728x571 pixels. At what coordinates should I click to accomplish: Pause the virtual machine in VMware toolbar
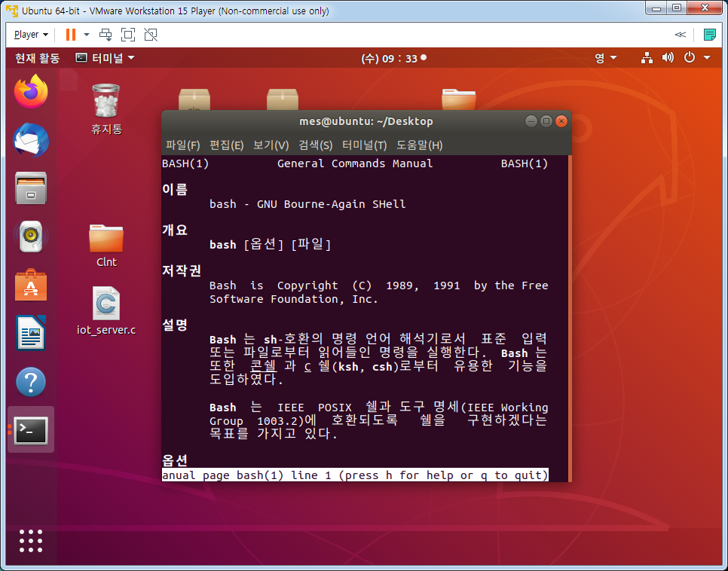(71, 35)
